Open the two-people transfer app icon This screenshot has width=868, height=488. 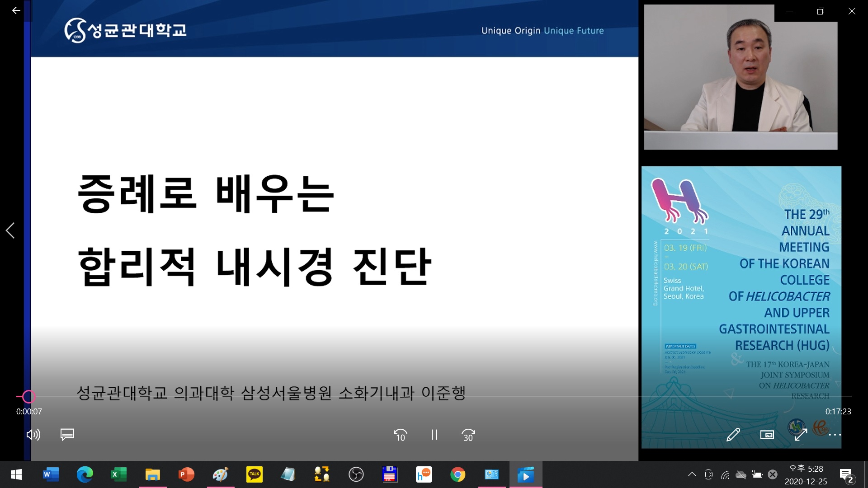pos(322,474)
